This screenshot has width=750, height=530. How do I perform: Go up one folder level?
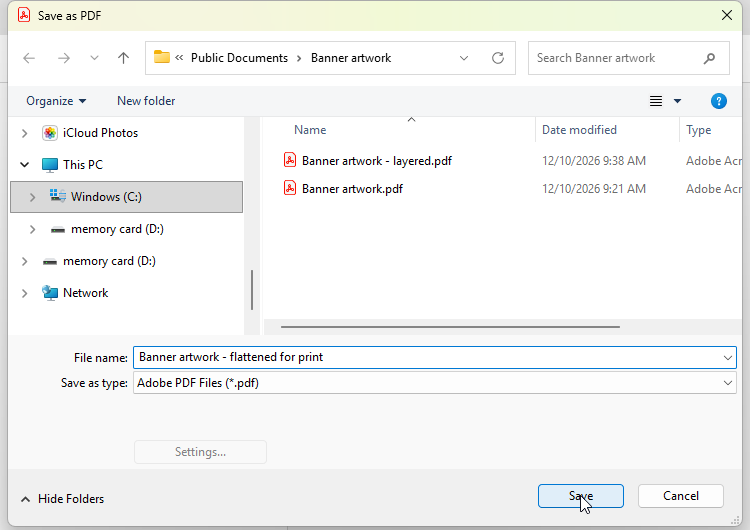tap(123, 58)
